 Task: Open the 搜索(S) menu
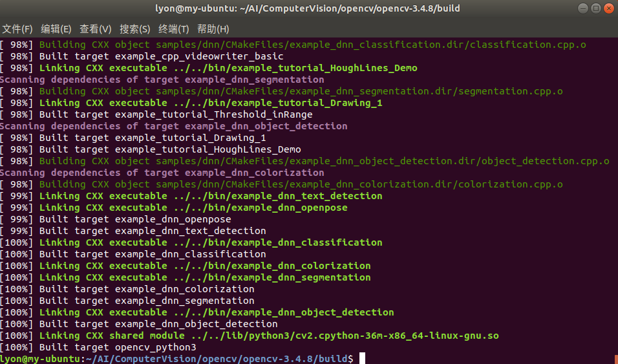(x=135, y=29)
